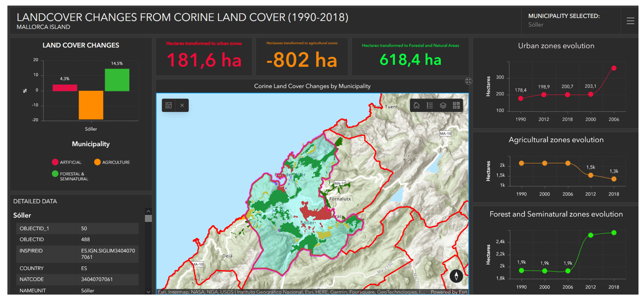Click the COUNTRY value ES
Image resolution: width=644 pixels, height=300 pixels.
pos(84,268)
